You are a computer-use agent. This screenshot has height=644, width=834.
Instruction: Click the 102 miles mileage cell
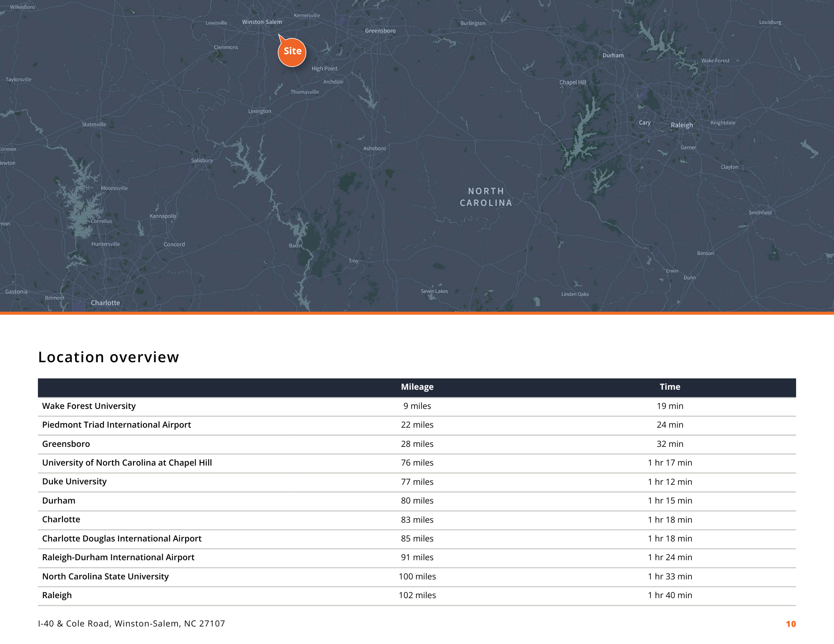pyautogui.click(x=417, y=595)
